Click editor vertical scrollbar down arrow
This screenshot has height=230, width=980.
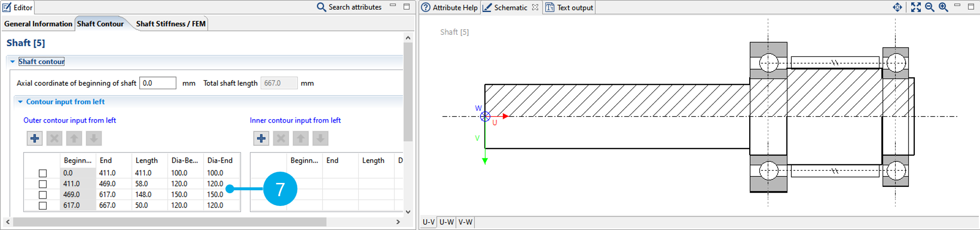[x=408, y=212]
